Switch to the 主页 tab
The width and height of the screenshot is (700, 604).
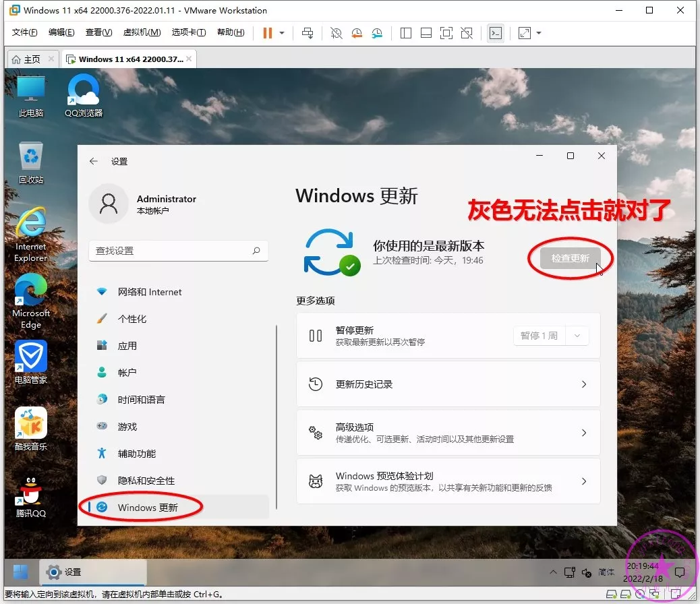pyautogui.click(x=26, y=59)
